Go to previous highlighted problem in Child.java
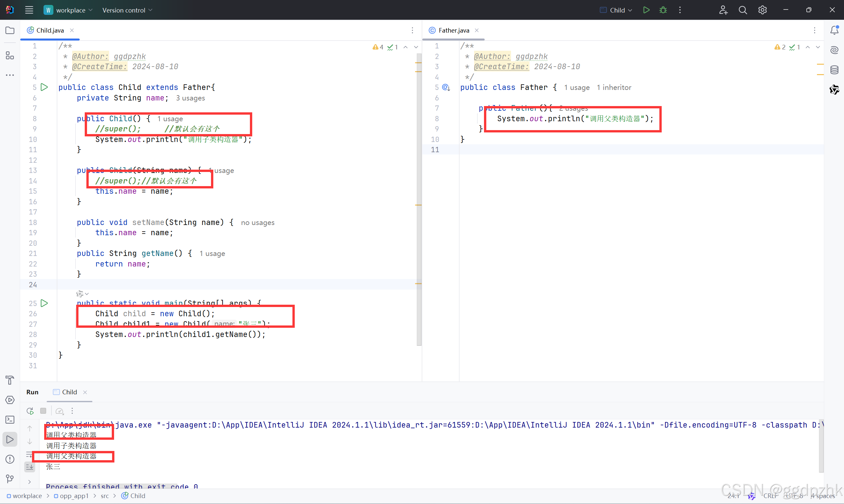This screenshot has height=504, width=844. tap(406, 47)
